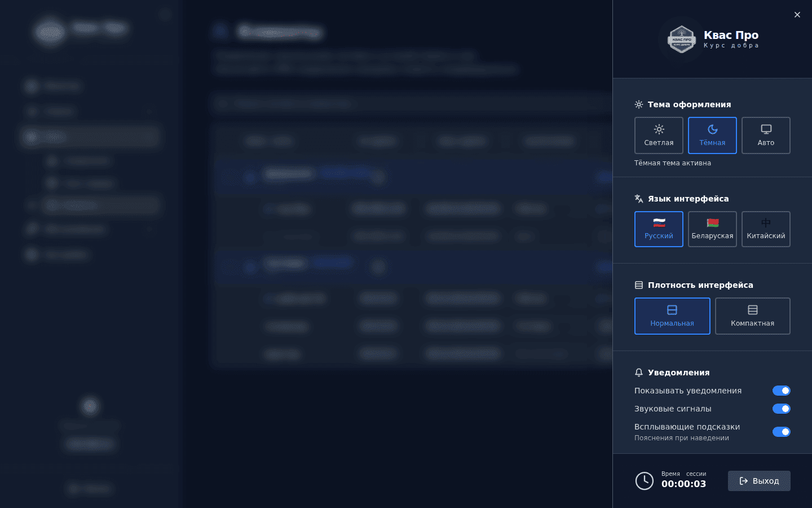The height and width of the screenshot is (508, 812).
Task: Click the Пояснения при наведении hint text
Action: click(682, 438)
